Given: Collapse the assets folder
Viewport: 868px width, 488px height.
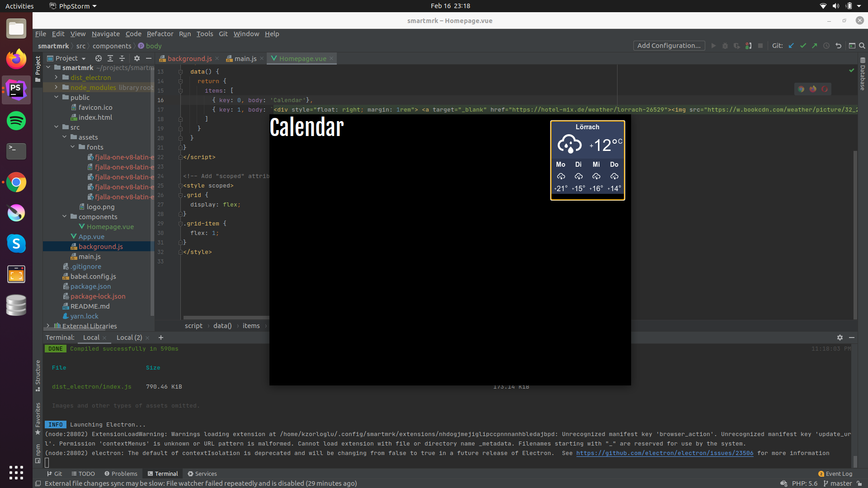Looking at the screenshot, I should coord(65,137).
